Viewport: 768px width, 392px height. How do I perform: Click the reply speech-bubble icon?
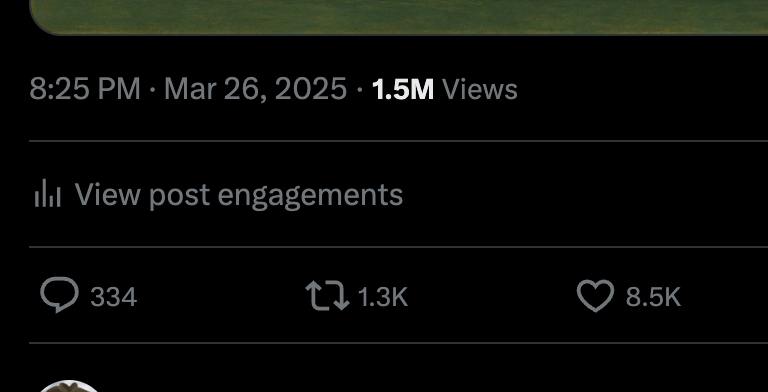pos(59,295)
